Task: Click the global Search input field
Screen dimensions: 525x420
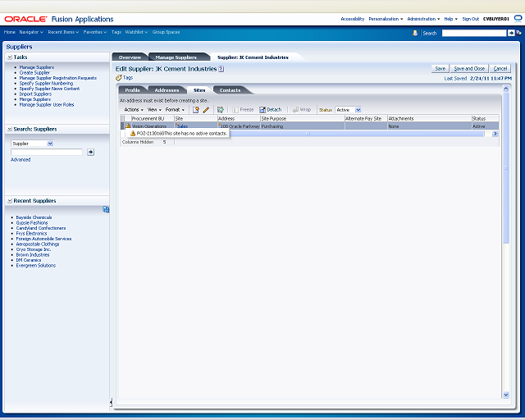Action: 474,33
